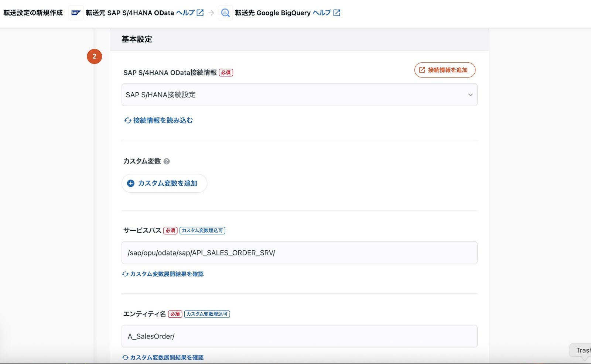Click the dropdown chevron arrow of connection select
The width and height of the screenshot is (591, 364).
(x=470, y=95)
